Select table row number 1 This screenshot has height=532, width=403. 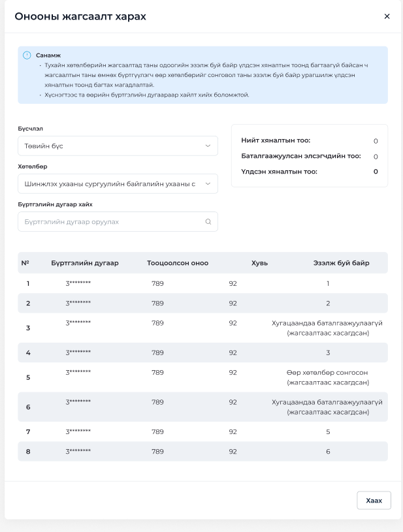(x=202, y=283)
